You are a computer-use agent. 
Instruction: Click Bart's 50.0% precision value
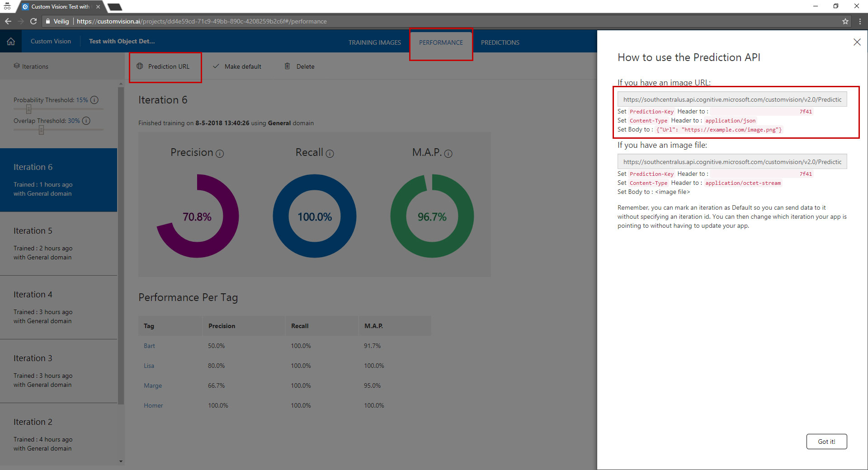coord(216,346)
